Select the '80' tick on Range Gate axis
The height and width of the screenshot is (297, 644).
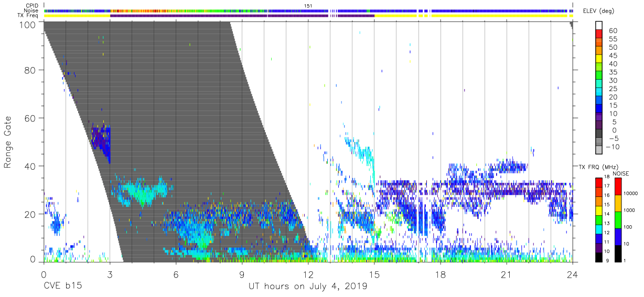point(31,70)
